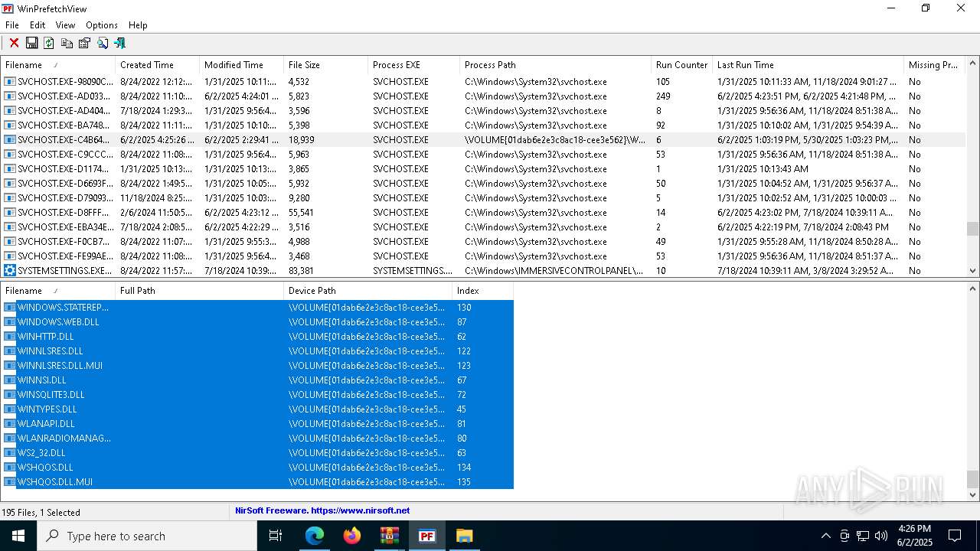Click index value 134
980x551 pixels.
(x=464, y=468)
